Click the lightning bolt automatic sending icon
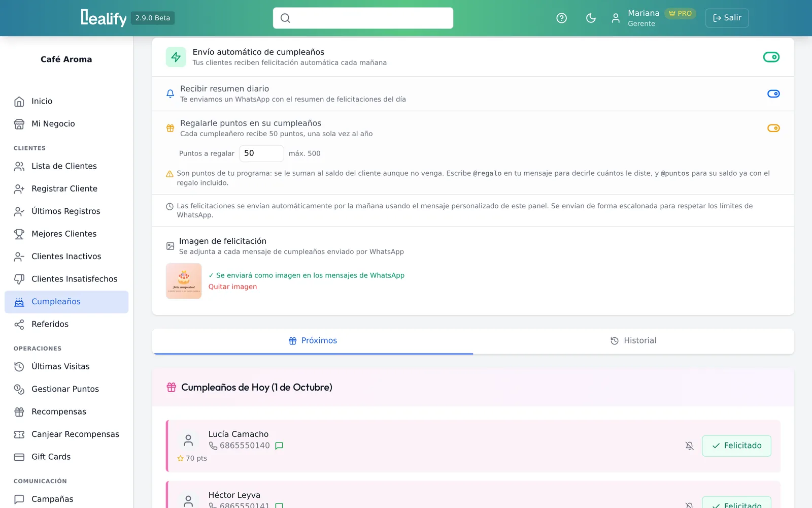 [x=176, y=57]
